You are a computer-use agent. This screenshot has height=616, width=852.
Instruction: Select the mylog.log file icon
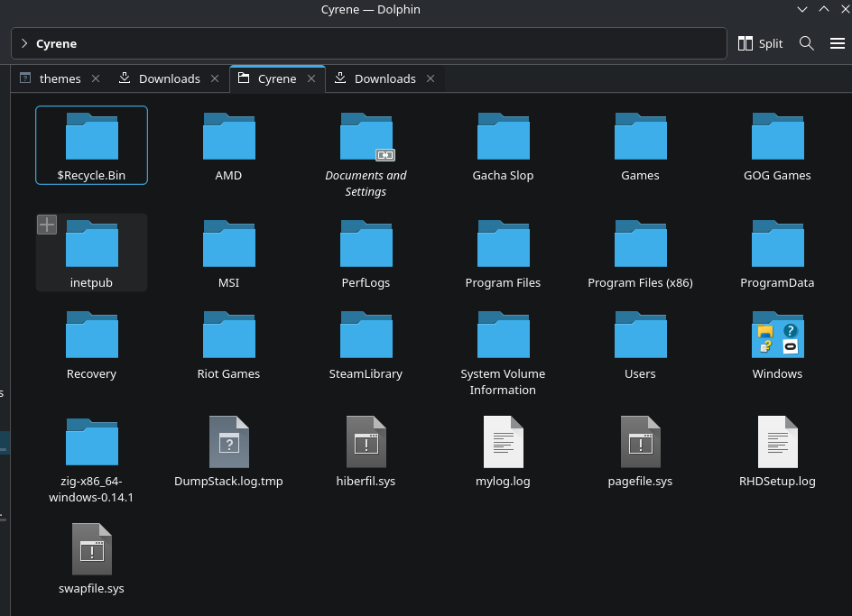coord(503,442)
